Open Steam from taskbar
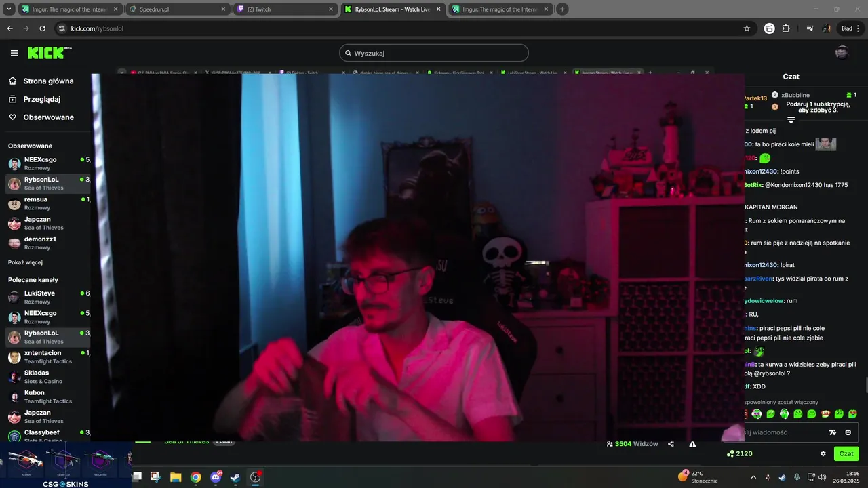The image size is (868, 488). [x=235, y=477]
